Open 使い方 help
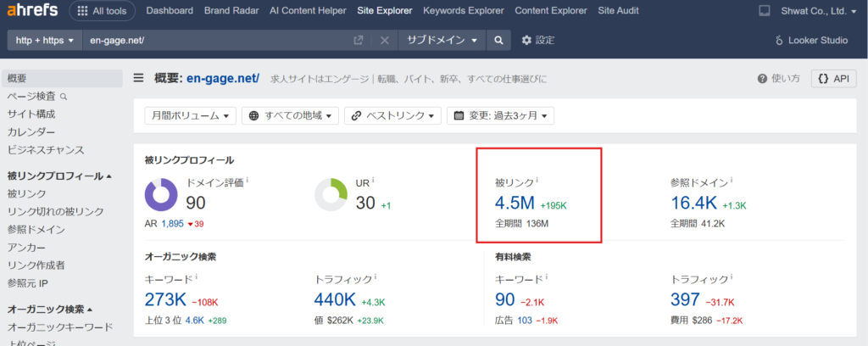Viewport: 868px width, 346px height. (x=779, y=79)
